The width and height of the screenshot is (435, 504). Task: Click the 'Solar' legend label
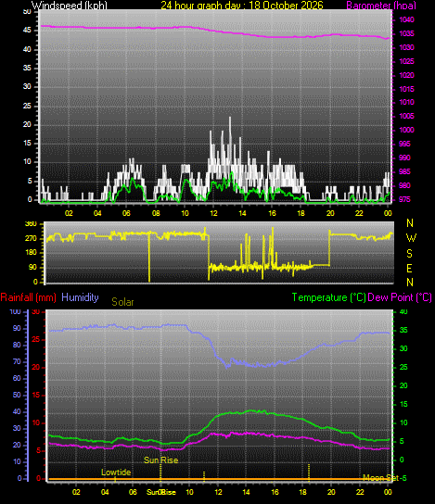(x=122, y=302)
